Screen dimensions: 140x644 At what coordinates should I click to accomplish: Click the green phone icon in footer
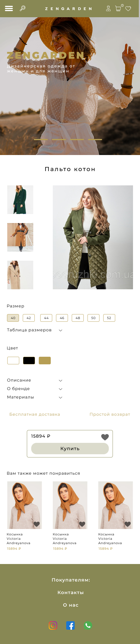point(88,625)
